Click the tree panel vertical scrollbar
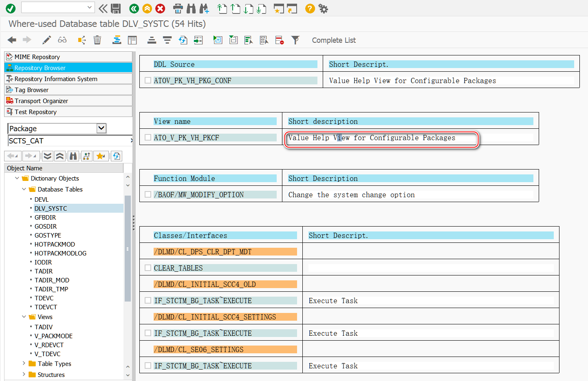Viewport: 588px width, 381px height. [x=128, y=249]
